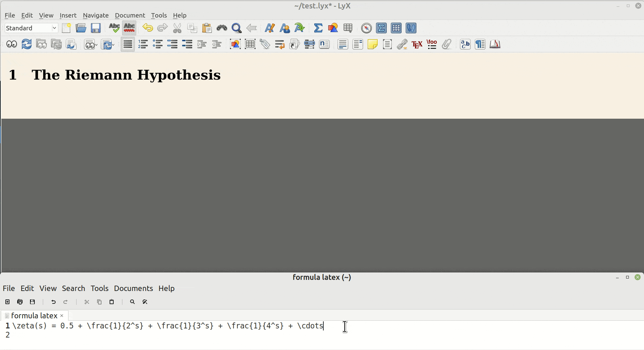
Task: Open the Navigate menu in LyX
Action: pos(96,15)
